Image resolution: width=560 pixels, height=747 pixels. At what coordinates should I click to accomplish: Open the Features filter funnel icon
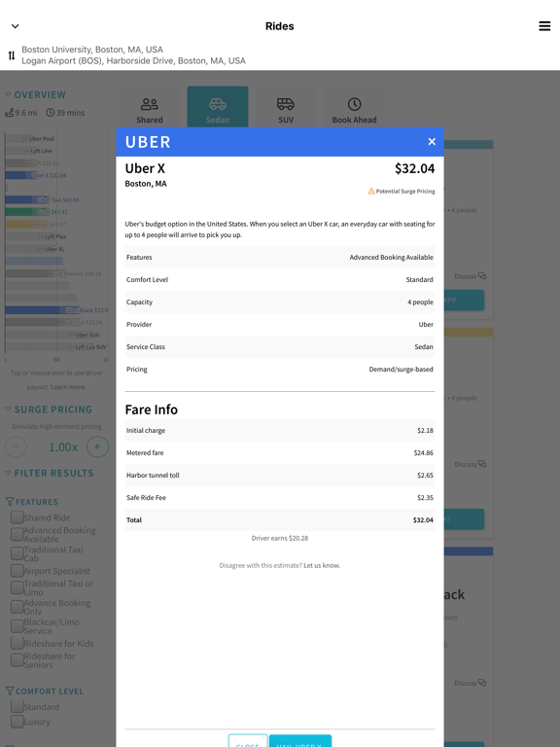10,502
